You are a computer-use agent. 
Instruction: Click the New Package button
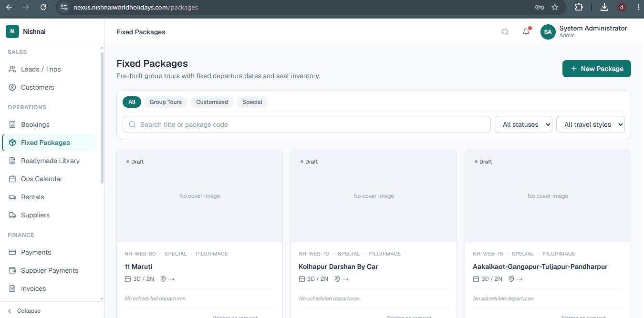(x=597, y=69)
